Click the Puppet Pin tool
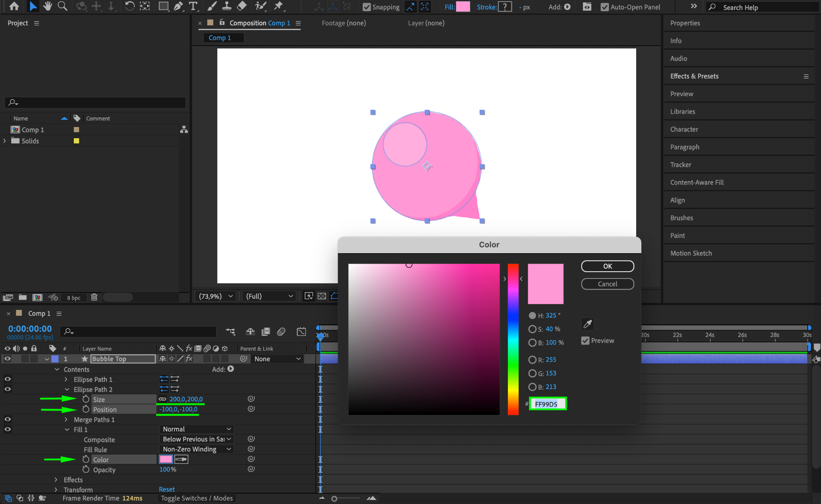 coord(278,6)
